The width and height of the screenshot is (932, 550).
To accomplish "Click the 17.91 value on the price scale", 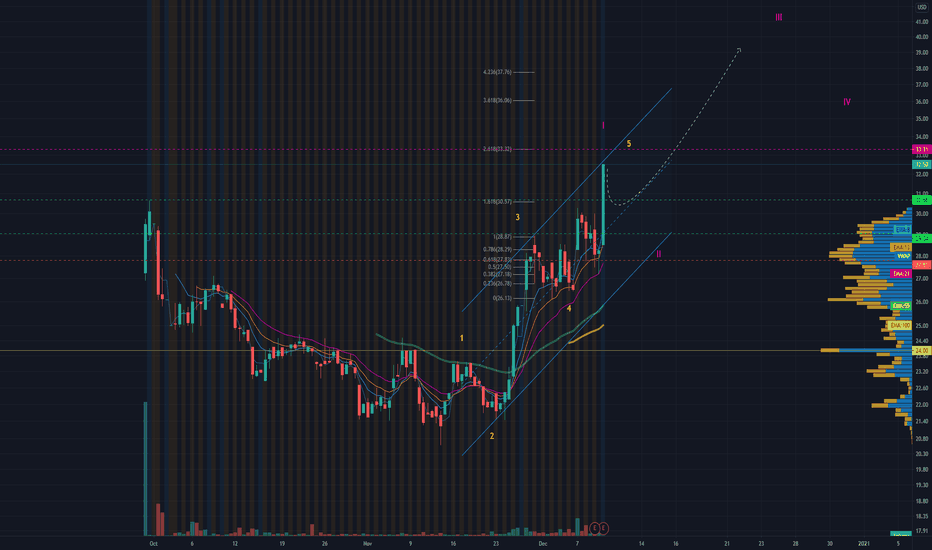I will click(922, 531).
